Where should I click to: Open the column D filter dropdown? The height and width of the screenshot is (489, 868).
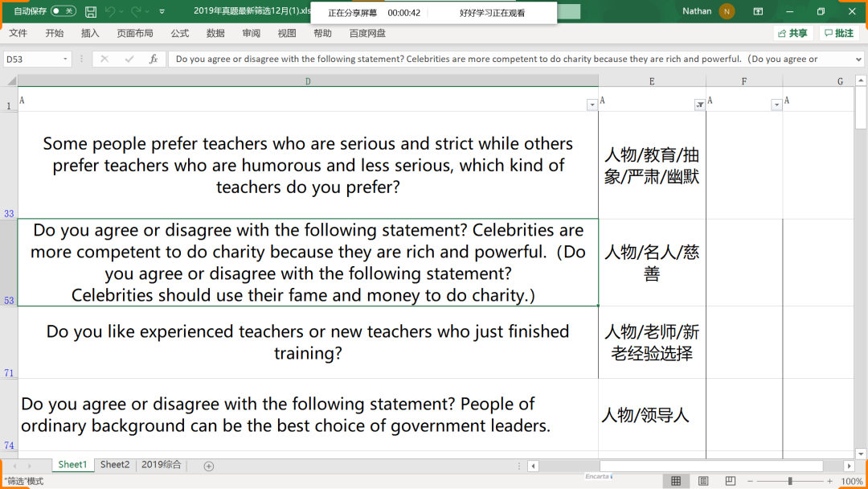pyautogui.click(x=592, y=105)
